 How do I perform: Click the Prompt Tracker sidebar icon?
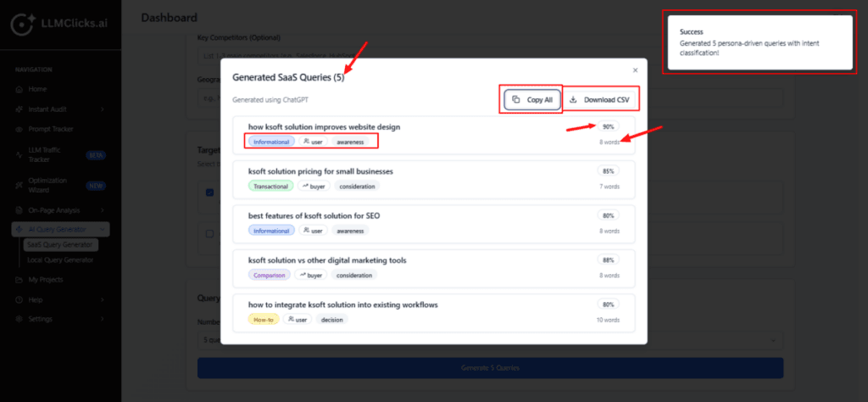point(19,129)
